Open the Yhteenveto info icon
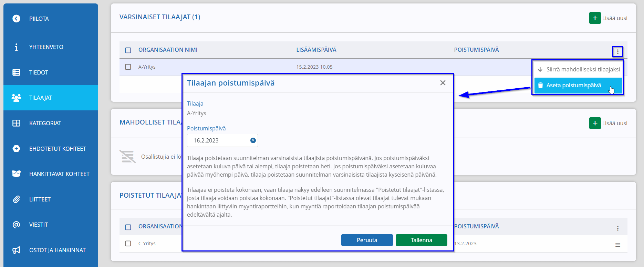Viewport: 644px width, 267px height. (x=16, y=47)
